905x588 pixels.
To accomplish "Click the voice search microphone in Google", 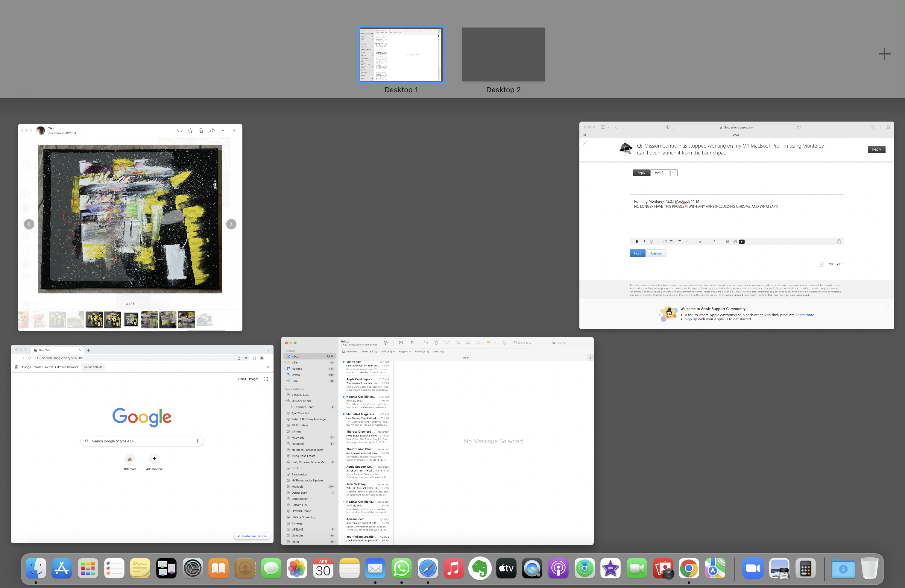I will pyautogui.click(x=197, y=441).
